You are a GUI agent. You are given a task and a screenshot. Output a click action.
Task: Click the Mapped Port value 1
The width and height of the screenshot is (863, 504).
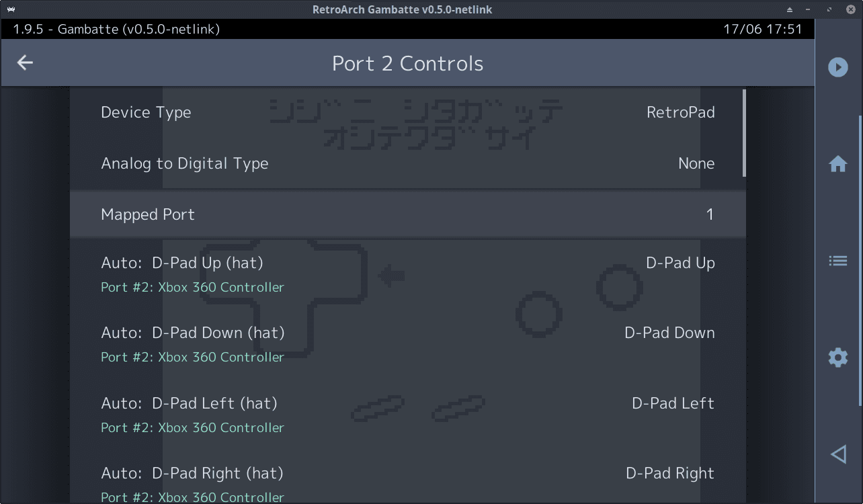pos(710,214)
